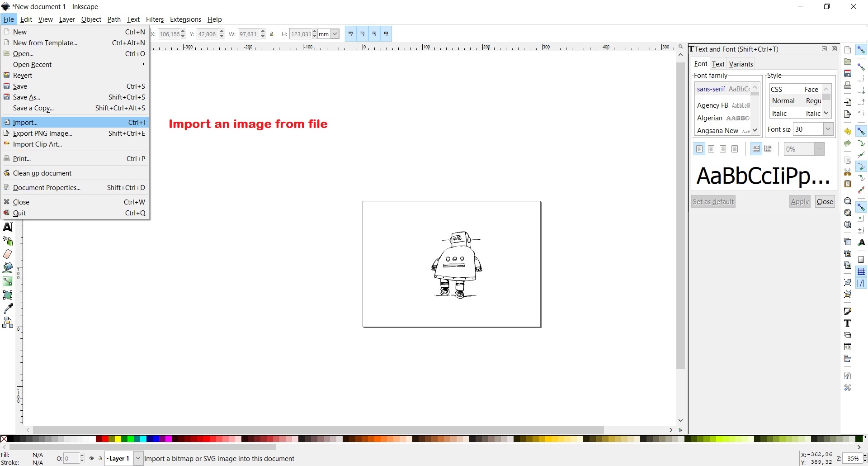Toggle vertical text layout in Text and Font
This screenshot has width=868, height=466.
768,149
